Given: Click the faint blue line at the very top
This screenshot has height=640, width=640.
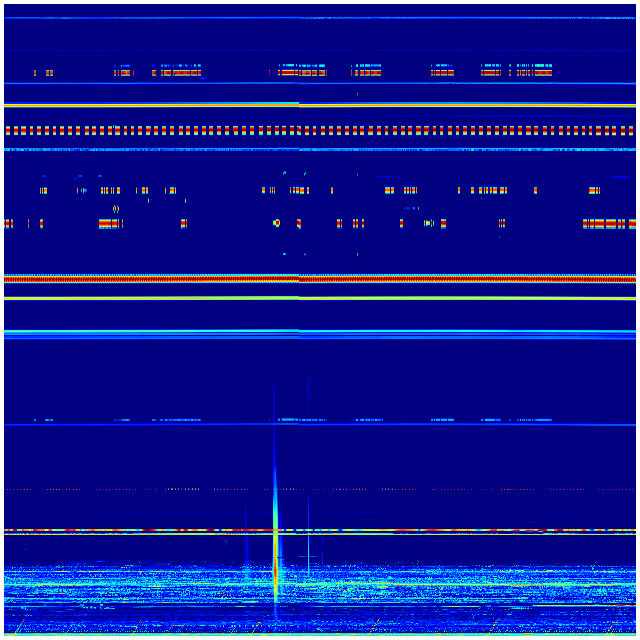Looking at the screenshot, I should pos(320,18).
